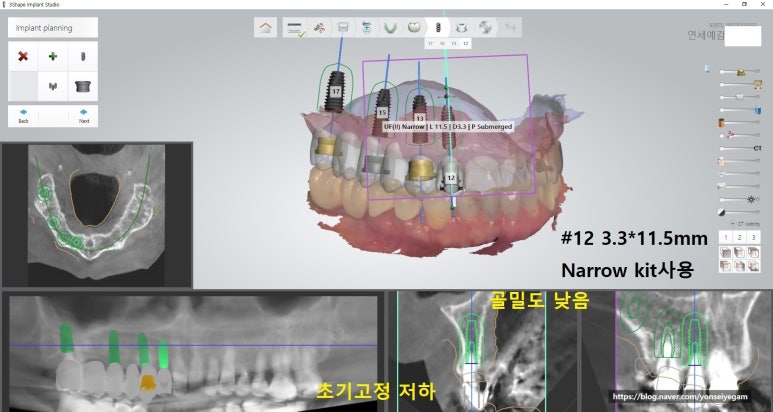
Task: Adjust the white tooth visibility slider
Action: (740, 97)
